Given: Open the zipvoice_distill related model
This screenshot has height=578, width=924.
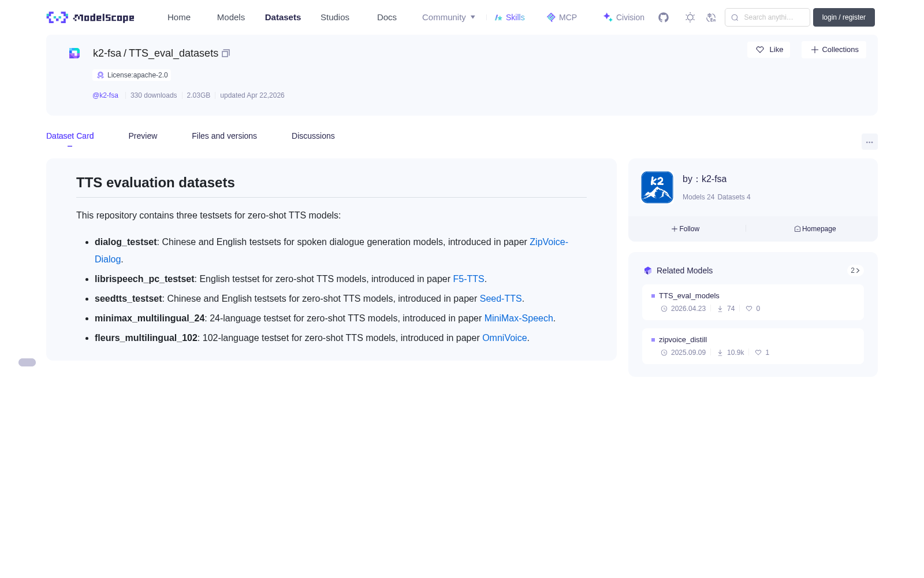Looking at the screenshot, I should coord(753,346).
